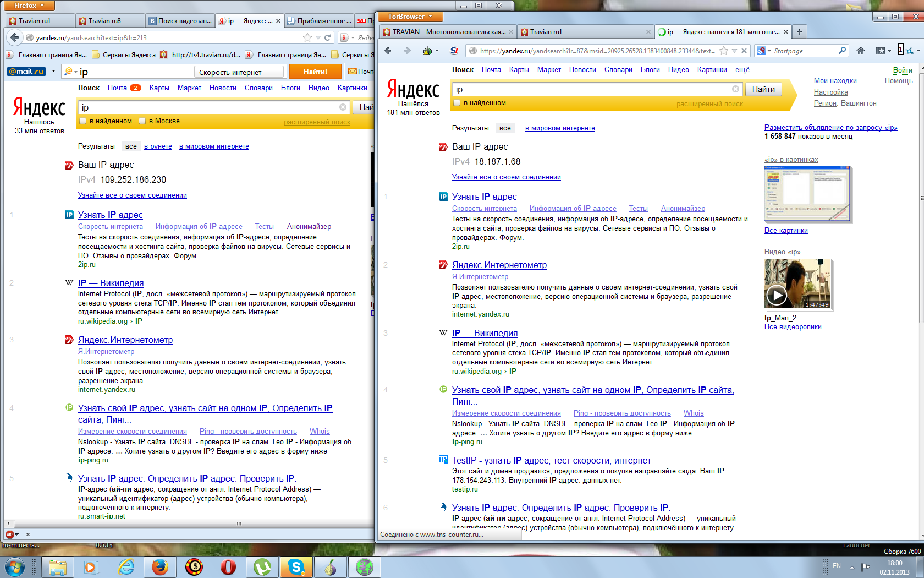This screenshot has width=924, height=578.
Task: Go back in the TorBrowser window
Action: click(x=388, y=51)
